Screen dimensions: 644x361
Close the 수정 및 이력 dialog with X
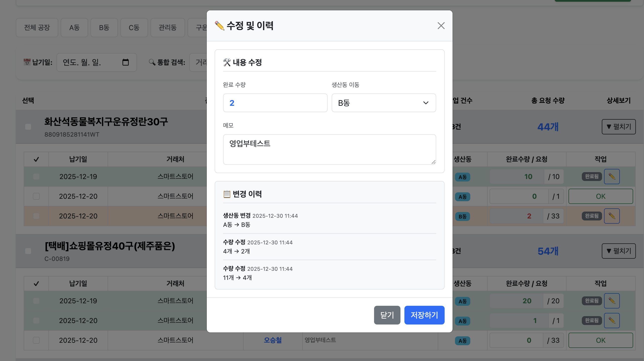click(x=441, y=26)
